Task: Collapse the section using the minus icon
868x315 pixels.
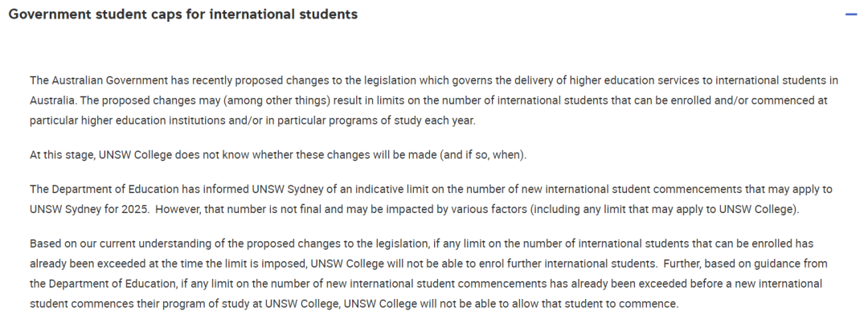Action: pos(851,14)
